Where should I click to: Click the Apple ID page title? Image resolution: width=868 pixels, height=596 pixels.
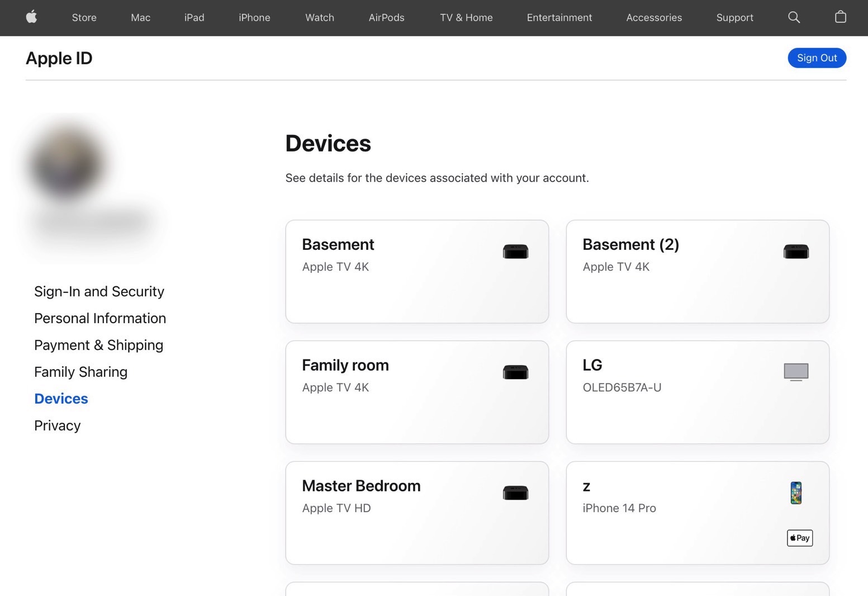59,58
